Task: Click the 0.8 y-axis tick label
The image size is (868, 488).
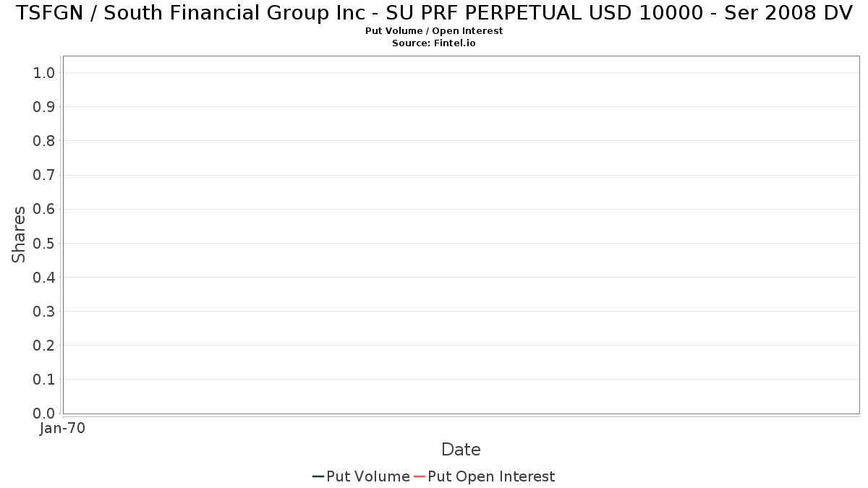Action: tap(44, 141)
